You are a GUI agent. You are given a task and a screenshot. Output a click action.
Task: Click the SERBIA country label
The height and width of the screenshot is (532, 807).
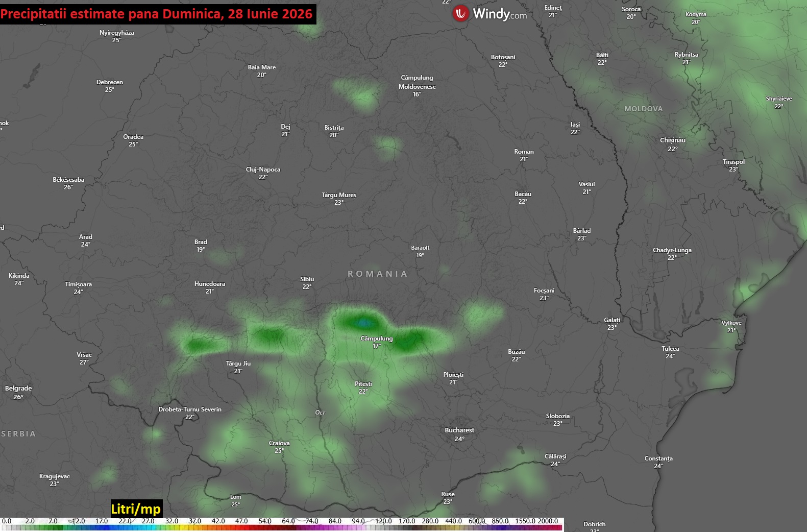point(18,433)
